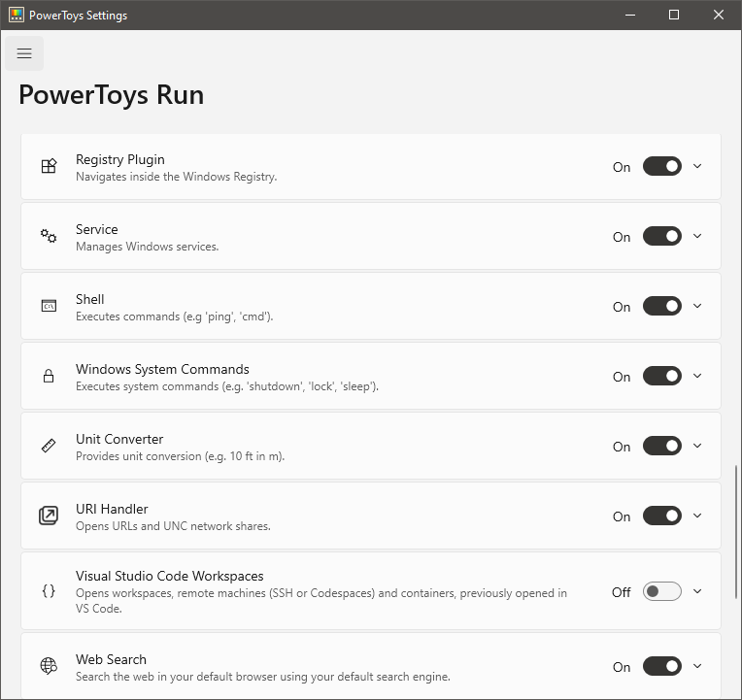Click the 'Unit Converter' title

pos(119,439)
